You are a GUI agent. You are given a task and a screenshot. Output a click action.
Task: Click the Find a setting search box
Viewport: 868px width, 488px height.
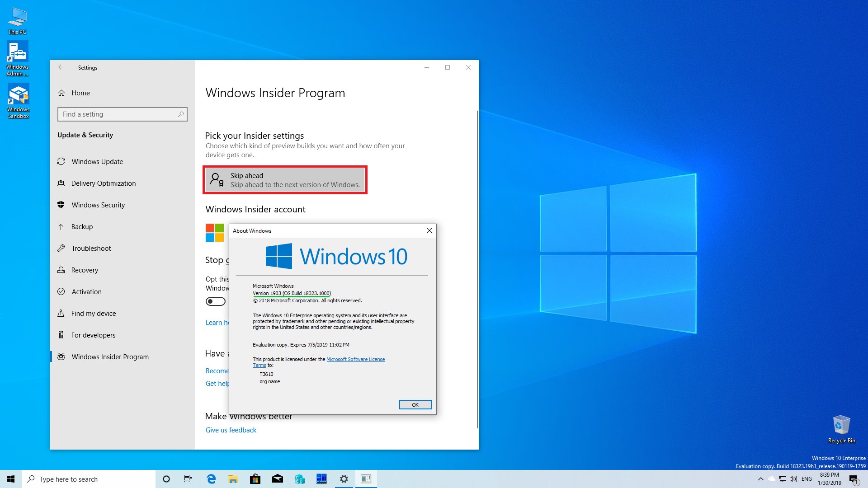pos(122,114)
